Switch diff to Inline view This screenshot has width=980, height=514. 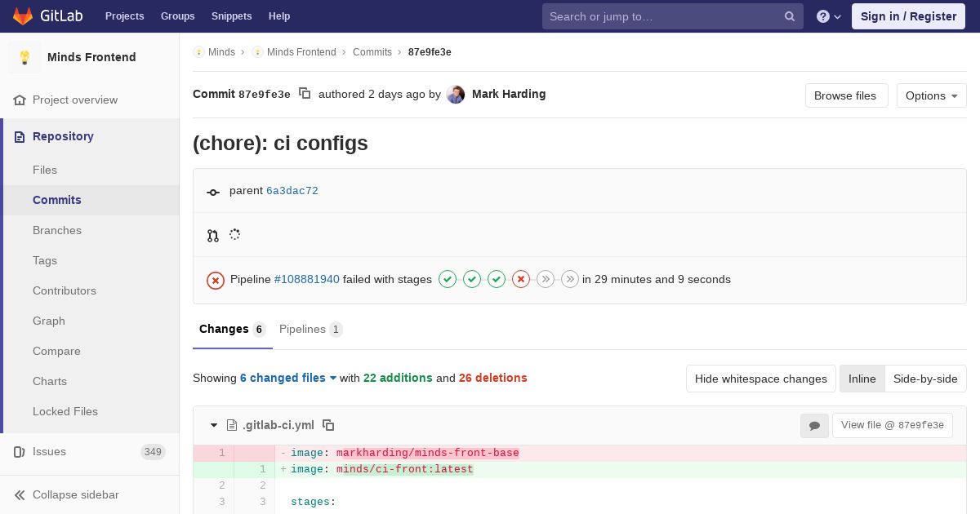[x=862, y=379]
